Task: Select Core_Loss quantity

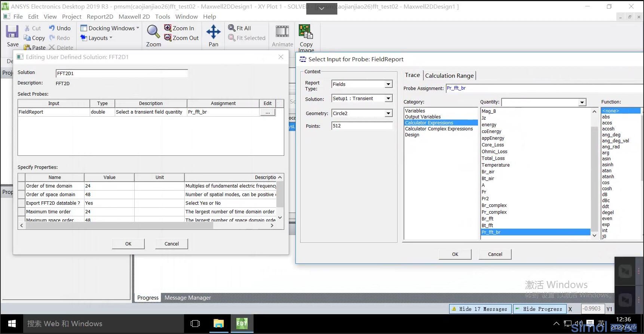Action: click(493, 145)
